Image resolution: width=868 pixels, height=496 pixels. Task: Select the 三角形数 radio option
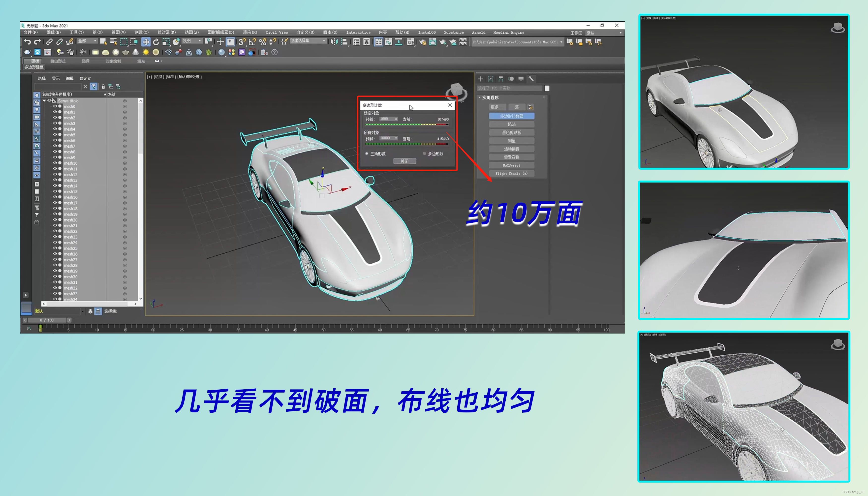point(367,154)
